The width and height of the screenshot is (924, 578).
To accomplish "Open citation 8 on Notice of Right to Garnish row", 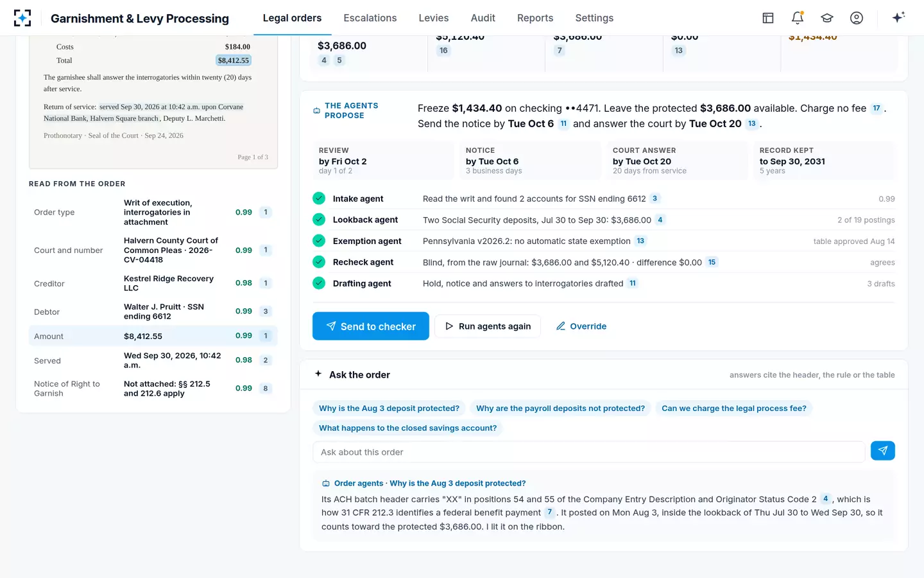I will coord(266,389).
